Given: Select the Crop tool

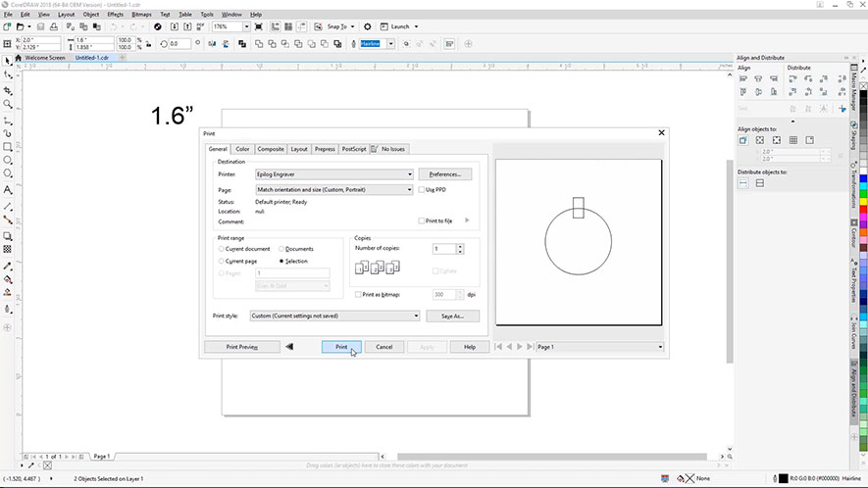Looking at the screenshot, I should 8,89.
